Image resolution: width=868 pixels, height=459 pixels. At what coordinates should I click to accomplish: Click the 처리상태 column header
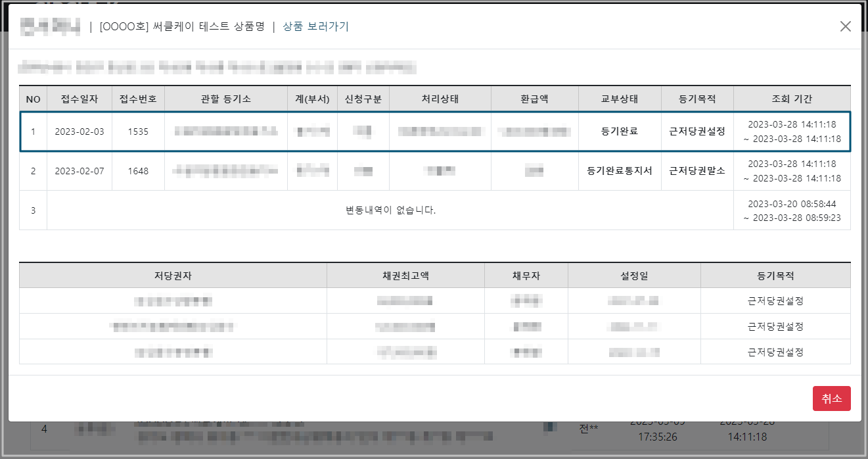pyautogui.click(x=440, y=99)
